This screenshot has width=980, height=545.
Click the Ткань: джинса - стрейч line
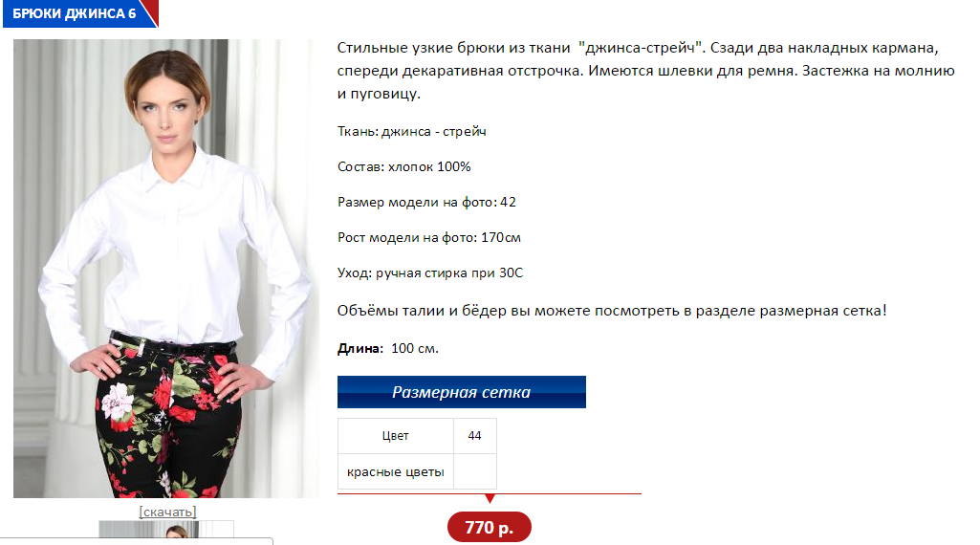point(412,131)
